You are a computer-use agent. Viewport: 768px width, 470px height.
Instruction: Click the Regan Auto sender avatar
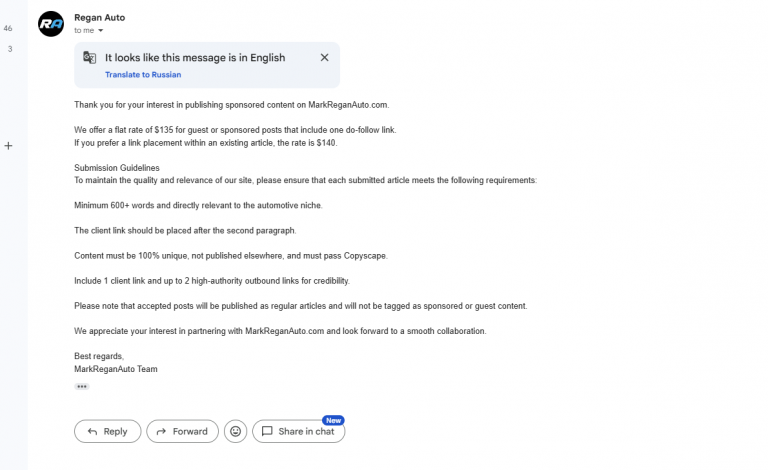[x=51, y=24]
